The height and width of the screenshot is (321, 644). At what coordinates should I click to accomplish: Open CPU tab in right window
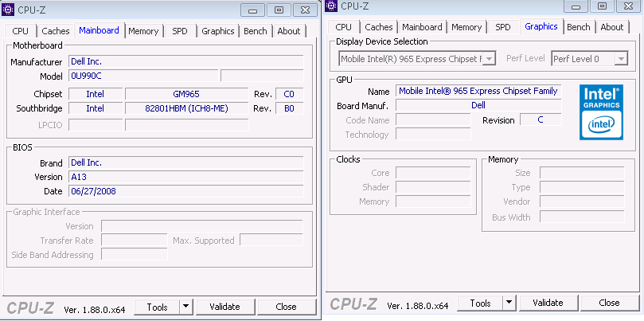(343, 27)
